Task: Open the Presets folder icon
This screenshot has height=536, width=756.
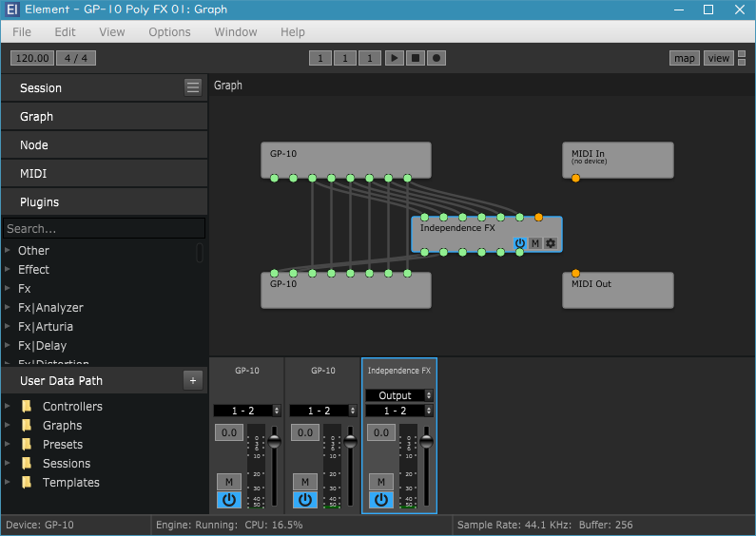Action: (27, 445)
